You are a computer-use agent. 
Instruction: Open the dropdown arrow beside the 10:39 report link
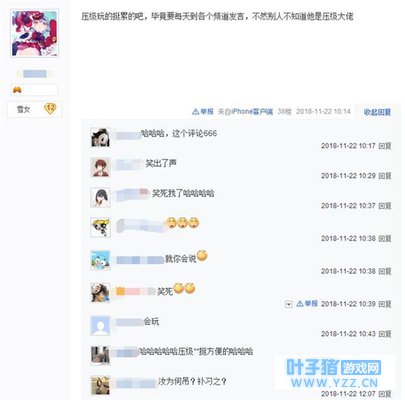pos(289,304)
